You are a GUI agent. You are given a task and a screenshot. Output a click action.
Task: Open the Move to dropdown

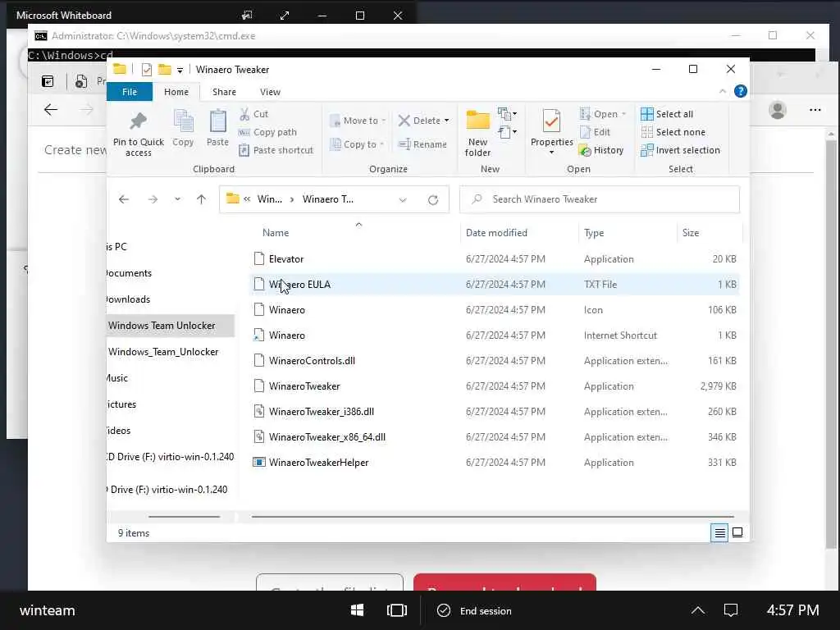click(x=358, y=121)
